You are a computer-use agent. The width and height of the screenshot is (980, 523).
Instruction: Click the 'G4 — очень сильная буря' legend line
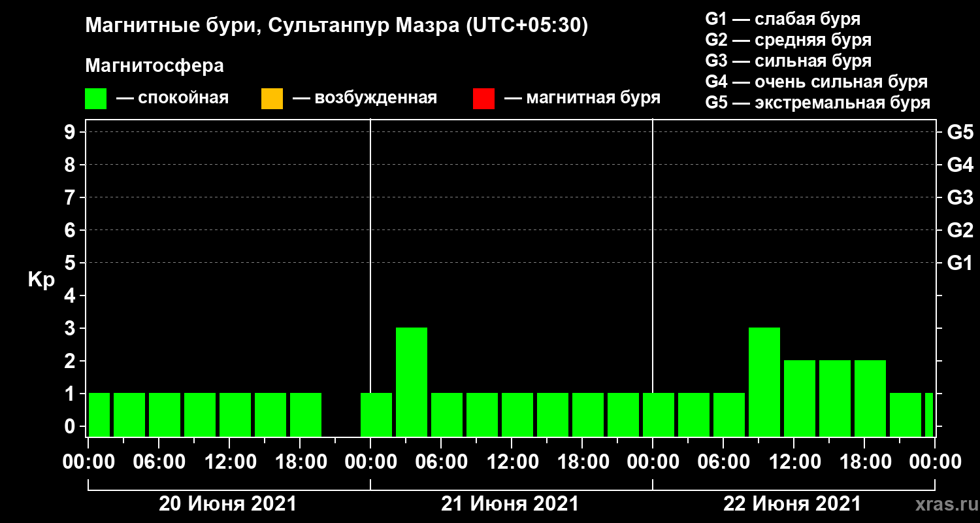[x=817, y=82]
